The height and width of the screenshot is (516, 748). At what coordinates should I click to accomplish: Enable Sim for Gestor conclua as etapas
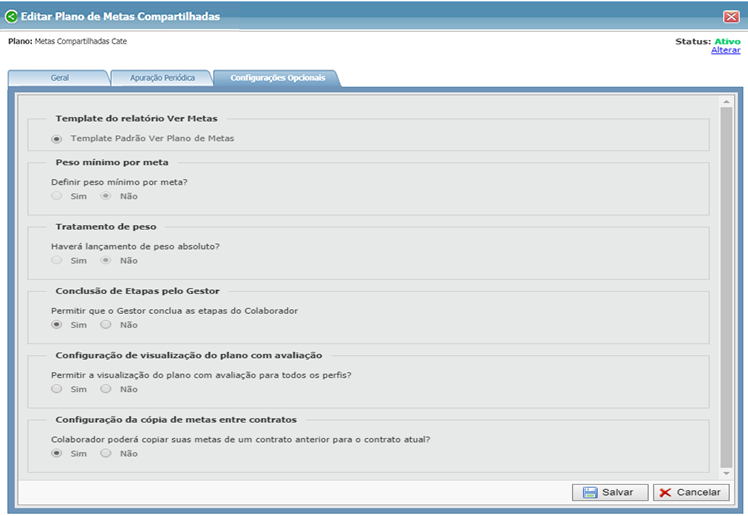(57, 325)
